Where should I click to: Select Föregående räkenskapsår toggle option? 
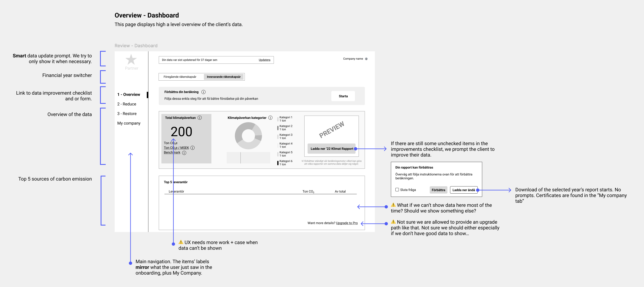pos(180,77)
